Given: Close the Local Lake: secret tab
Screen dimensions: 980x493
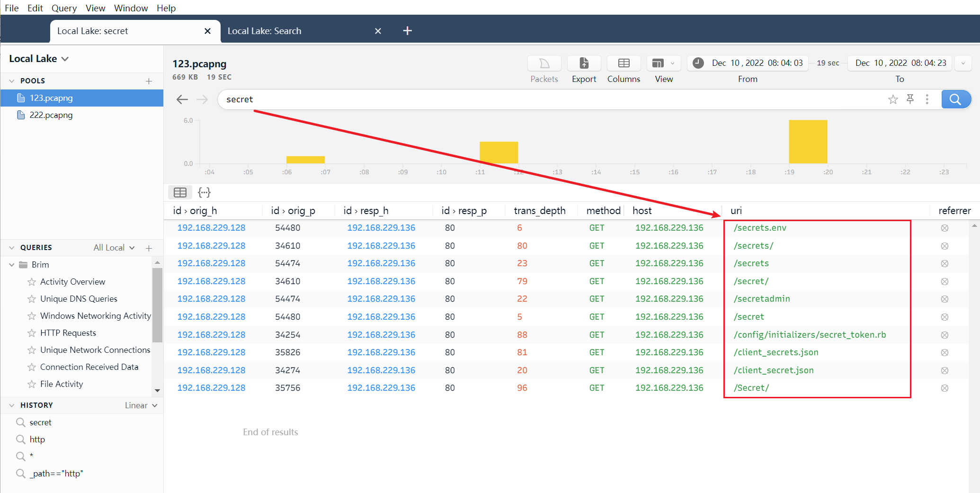Looking at the screenshot, I should pyautogui.click(x=207, y=31).
